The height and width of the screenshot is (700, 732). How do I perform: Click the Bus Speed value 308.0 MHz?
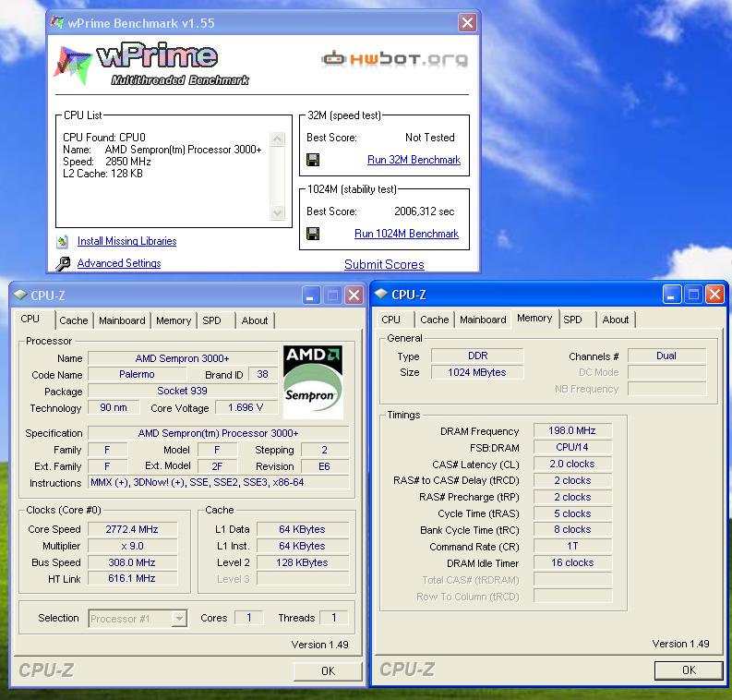[132, 562]
